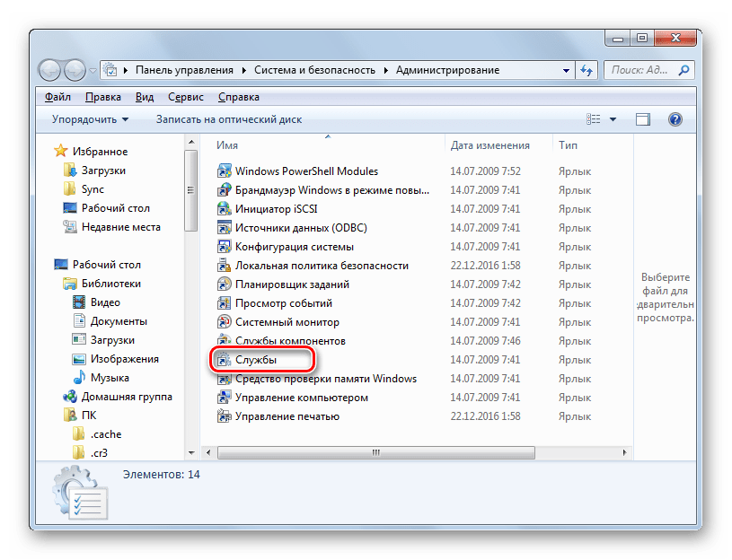Screen dimensions: 732x560
Task: Click the Локальная политика безопасности icon
Action: (224, 266)
